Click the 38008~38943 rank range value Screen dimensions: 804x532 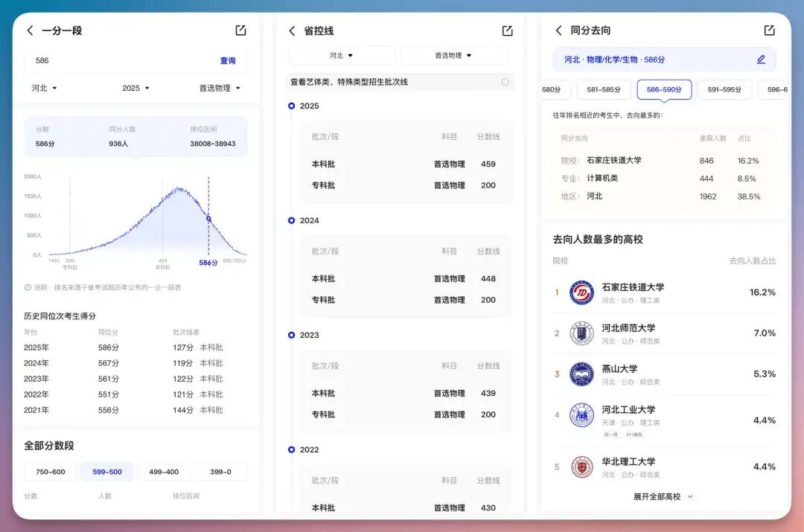pyautogui.click(x=213, y=144)
